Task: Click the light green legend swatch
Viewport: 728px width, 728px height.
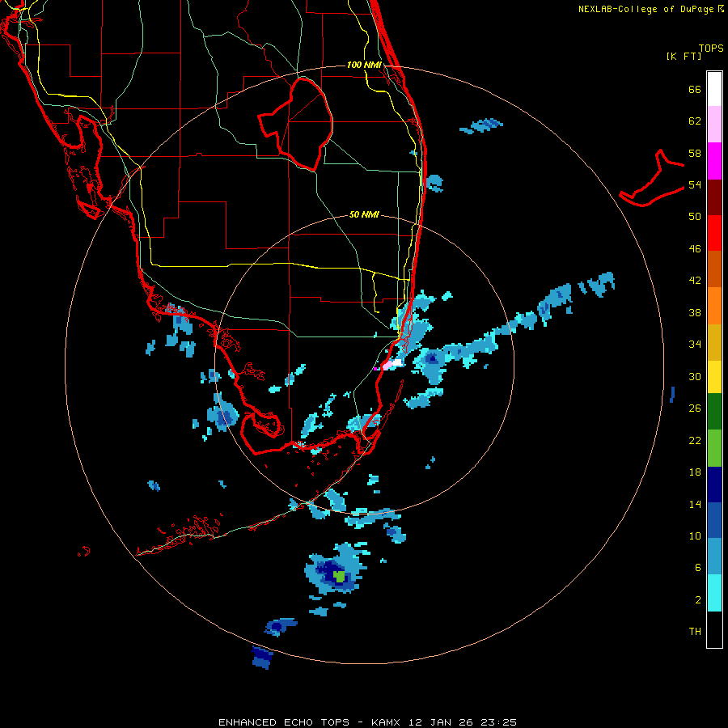Action: click(x=714, y=448)
